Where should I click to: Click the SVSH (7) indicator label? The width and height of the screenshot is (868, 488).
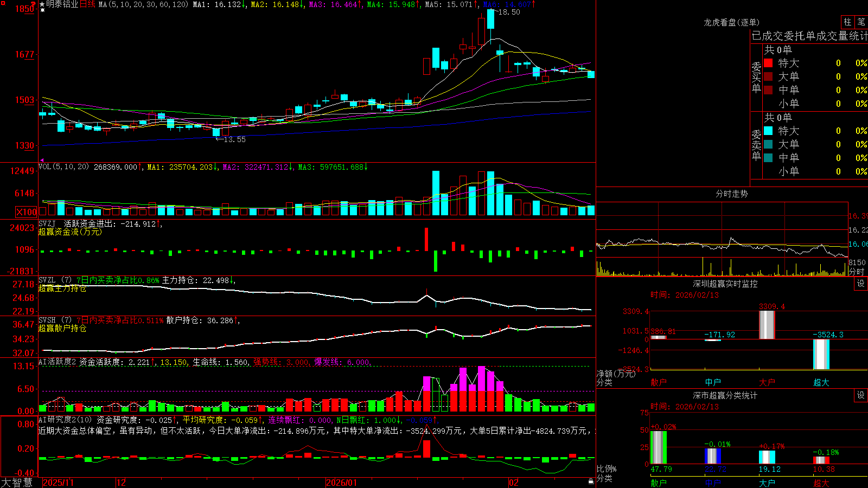tap(55, 320)
